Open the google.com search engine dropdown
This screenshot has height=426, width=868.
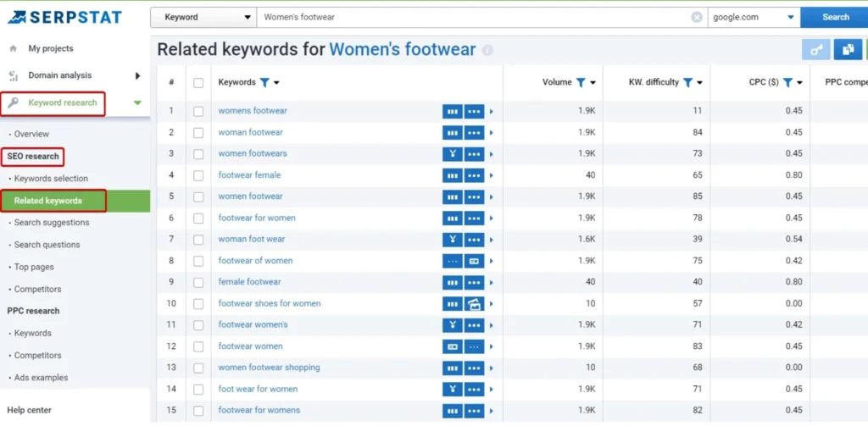754,17
